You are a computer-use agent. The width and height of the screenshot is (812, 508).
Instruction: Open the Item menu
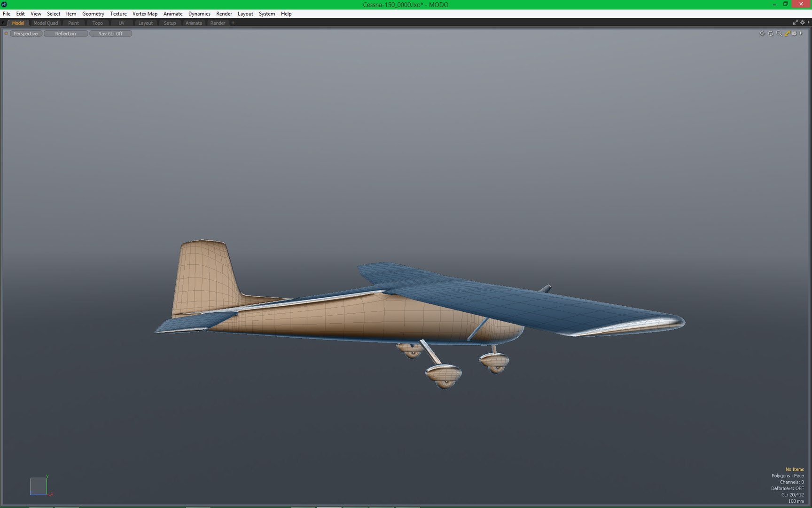pyautogui.click(x=71, y=14)
